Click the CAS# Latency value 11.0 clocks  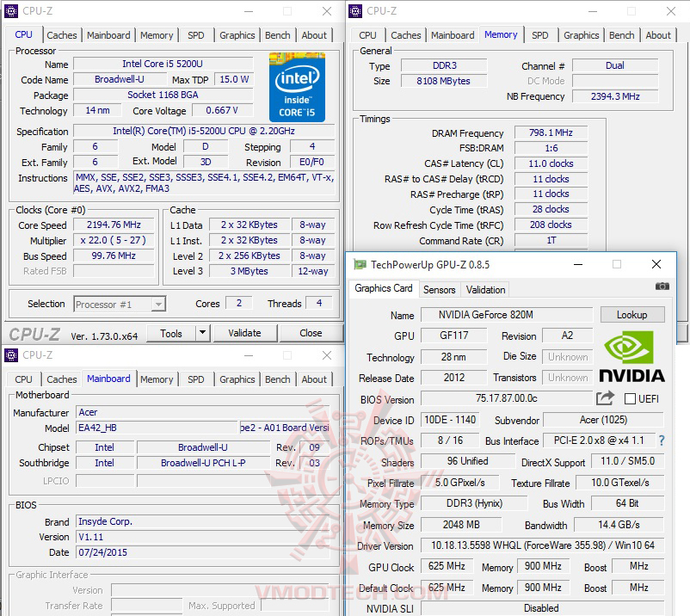551,163
